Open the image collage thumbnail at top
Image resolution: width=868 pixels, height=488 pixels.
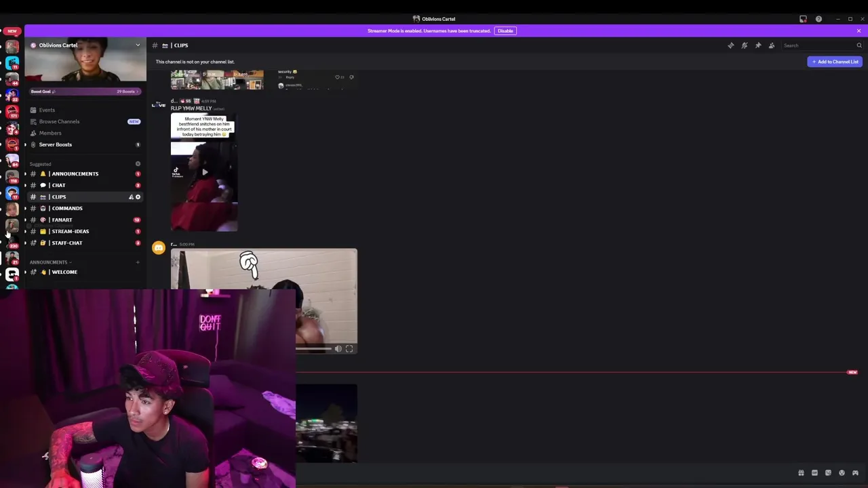point(217,80)
